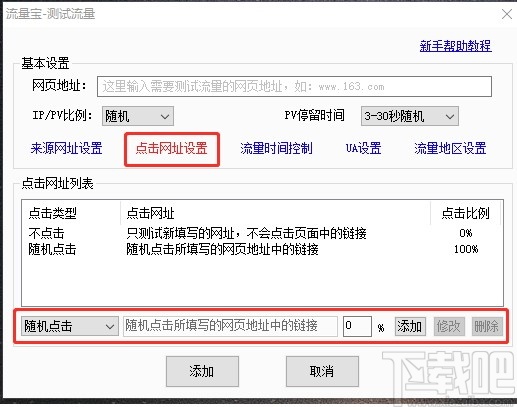
Task: Select the 点击网址设置 tab link
Action: tap(172, 148)
